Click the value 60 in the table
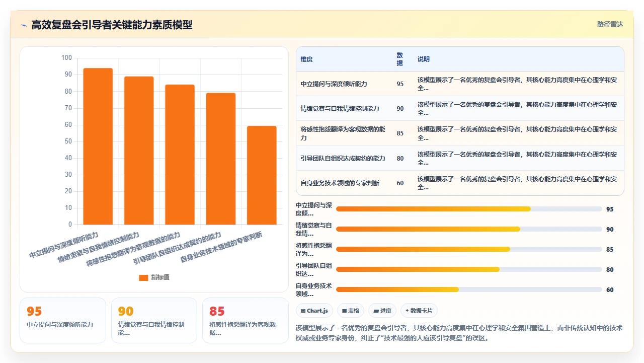This screenshot has height=363, width=644. (400, 183)
